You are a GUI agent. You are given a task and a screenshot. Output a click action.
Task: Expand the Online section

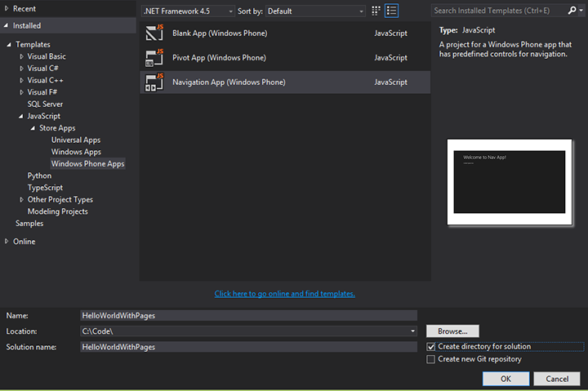[x=7, y=242]
